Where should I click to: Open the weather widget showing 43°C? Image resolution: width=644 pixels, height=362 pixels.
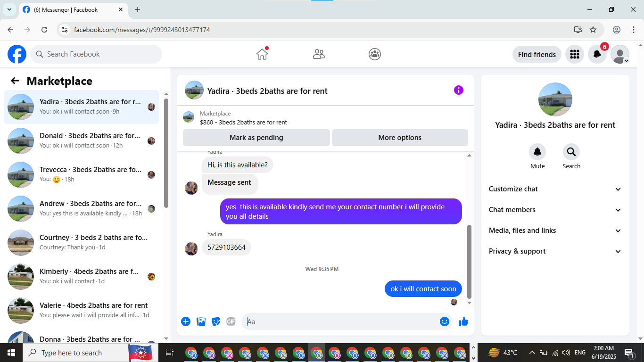(x=503, y=353)
